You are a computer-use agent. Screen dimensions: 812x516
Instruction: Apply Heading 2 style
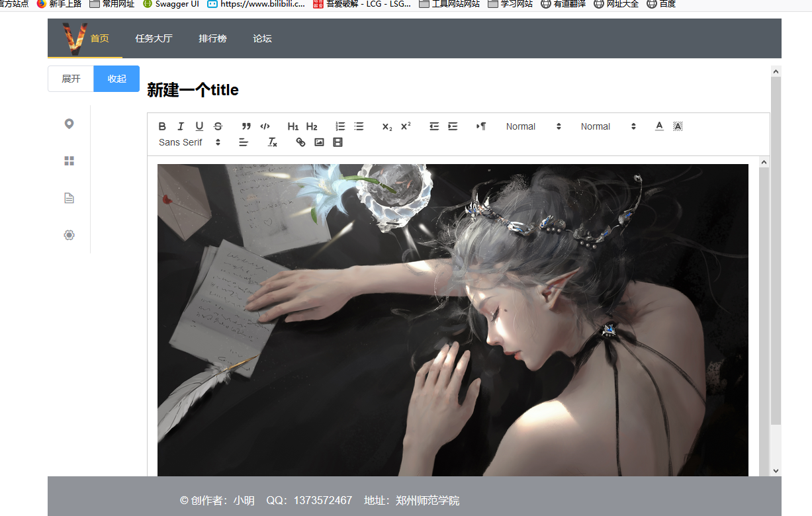pyautogui.click(x=312, y=126)
